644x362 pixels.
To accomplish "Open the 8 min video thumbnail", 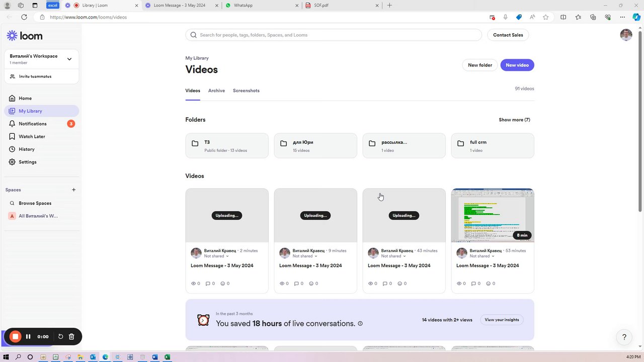I will pos(493,215).
